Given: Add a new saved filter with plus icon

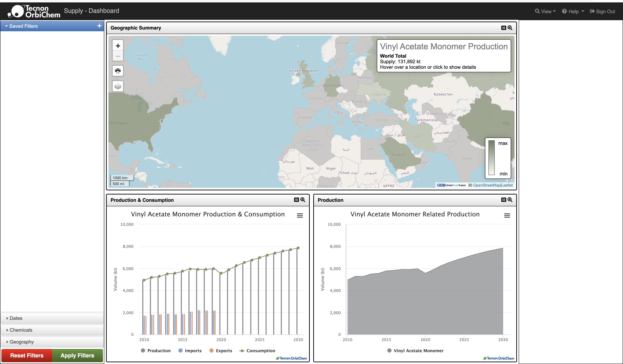Looking at the screenshot, I should (99, 26).
